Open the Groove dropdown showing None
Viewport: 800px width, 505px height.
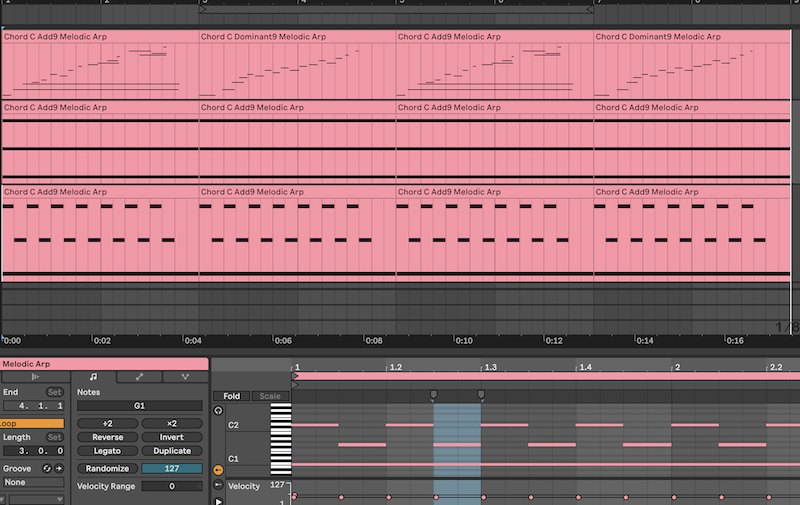(33, 482)
